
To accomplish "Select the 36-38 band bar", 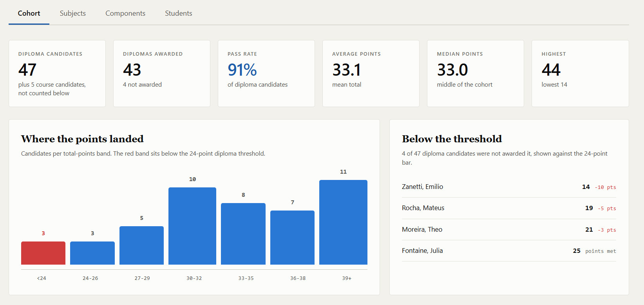I will click(292, 238).
